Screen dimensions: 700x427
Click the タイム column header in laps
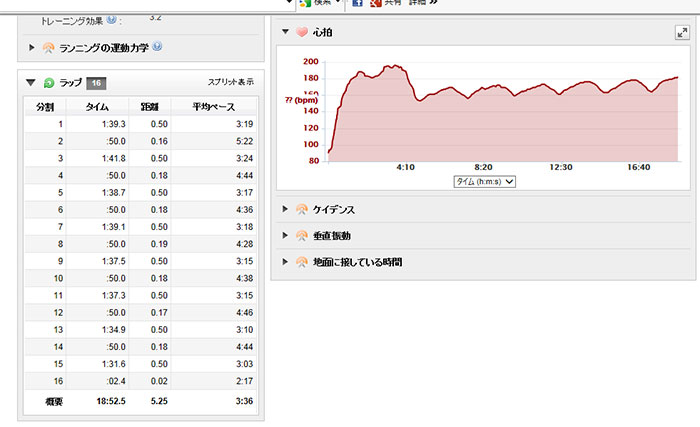(x=98, y=105)
